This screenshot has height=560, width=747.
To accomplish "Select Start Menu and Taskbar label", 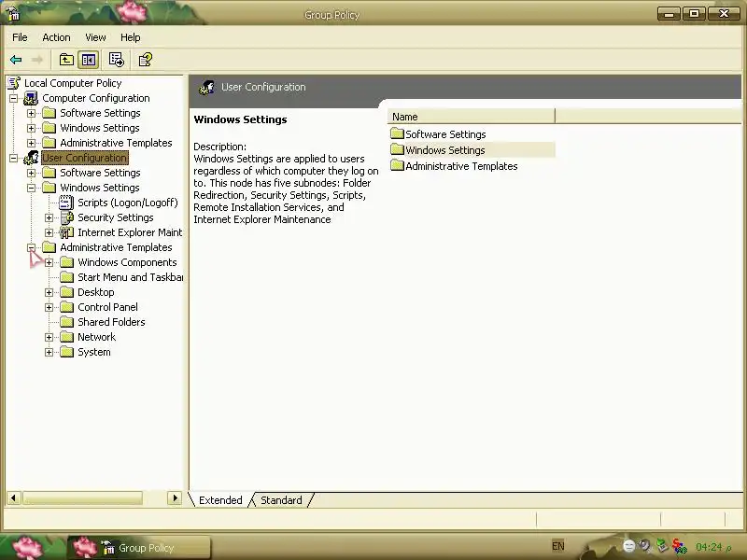I will [130, 277].
